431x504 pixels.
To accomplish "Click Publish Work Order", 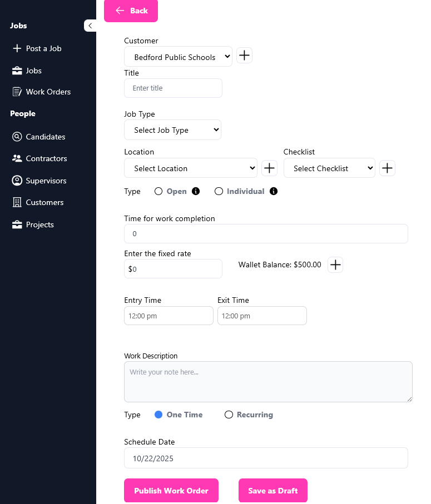I will point(171,491).
